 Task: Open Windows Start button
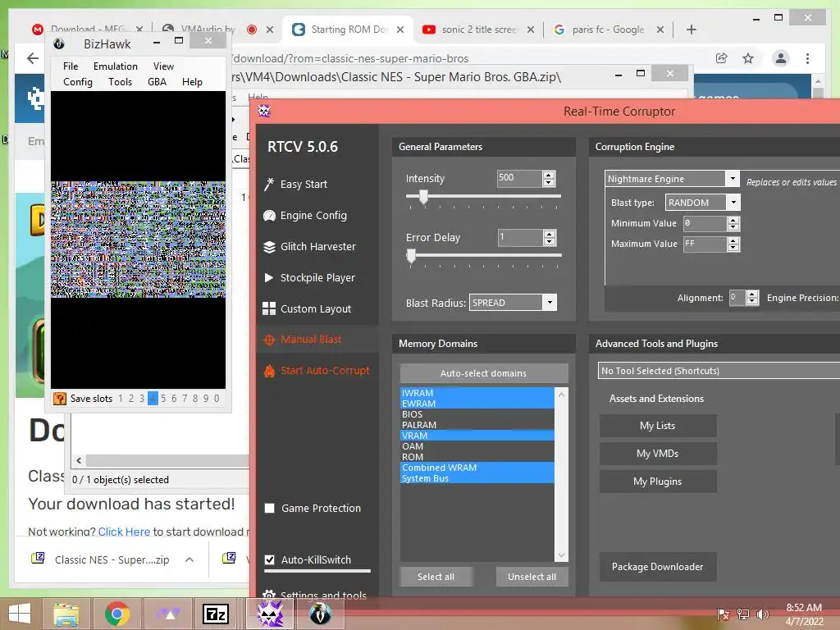click(x=20, y=614)
